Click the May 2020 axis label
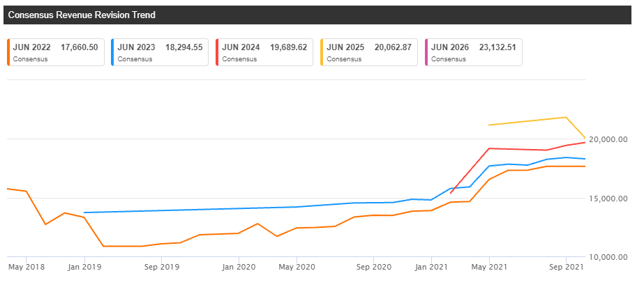 click(x=297, y=267)
